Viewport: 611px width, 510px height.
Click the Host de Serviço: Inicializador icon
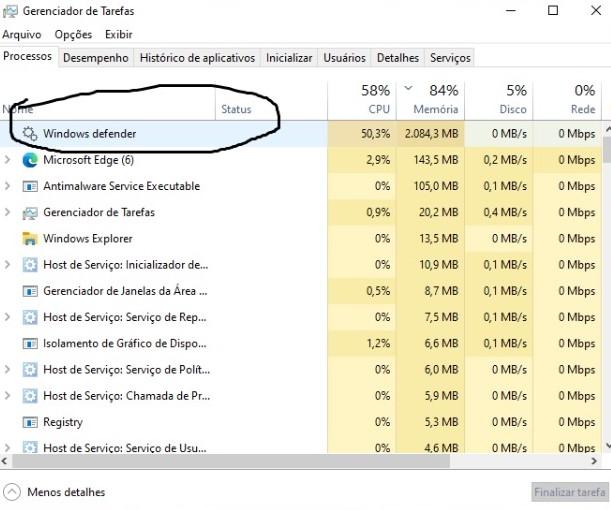30,265
